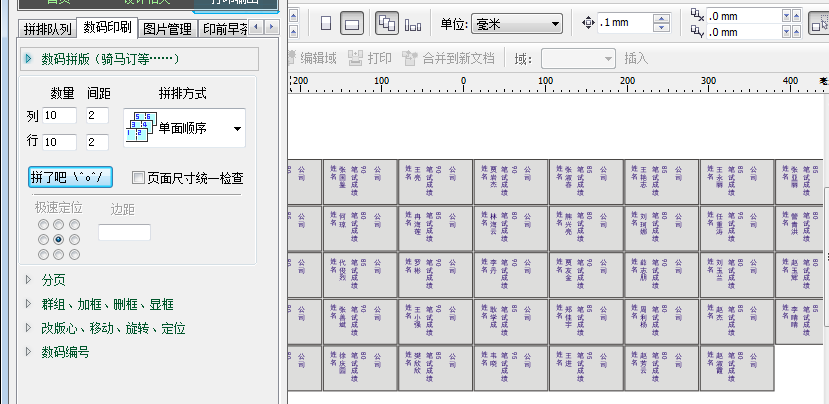
Task: Open the 单位 毫米 units dropdown
Action: pos(517,24)
